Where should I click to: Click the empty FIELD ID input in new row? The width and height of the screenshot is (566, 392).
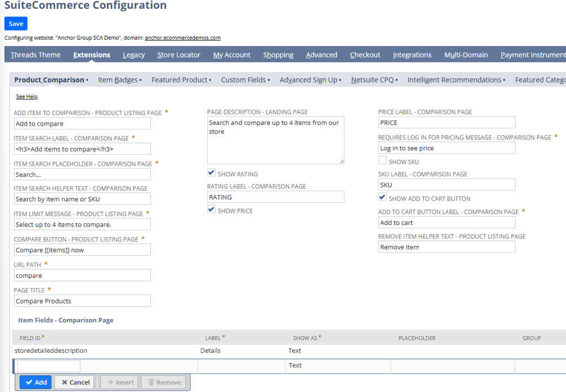point(48,365)
